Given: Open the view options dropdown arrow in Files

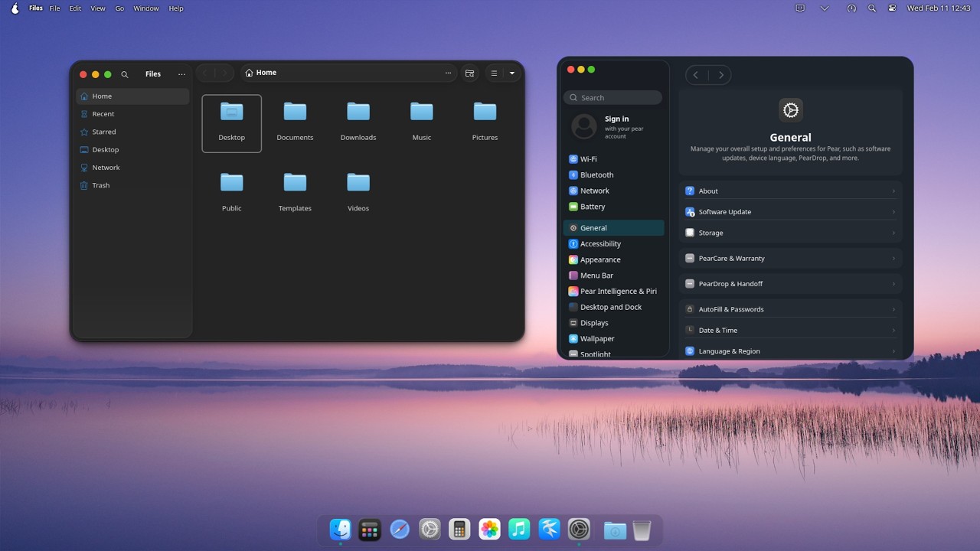Looking at the screenshot, I should (x=511, y=73).
